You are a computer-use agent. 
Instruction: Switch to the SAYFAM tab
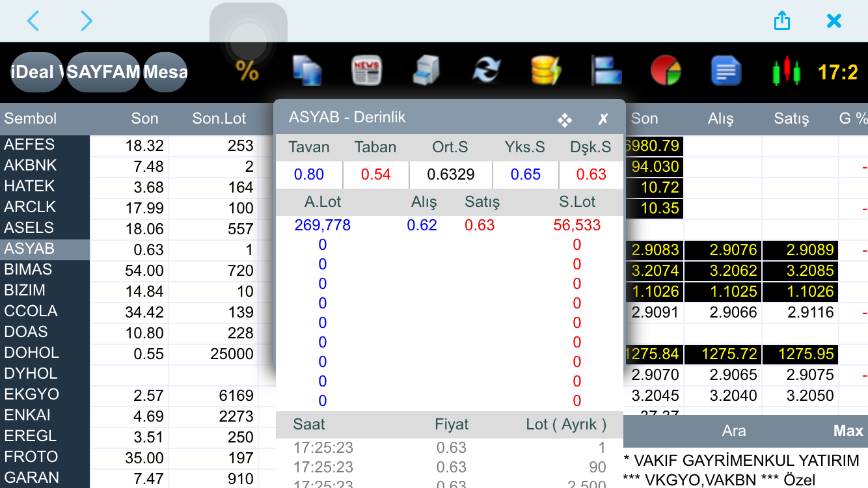[104, 72]
